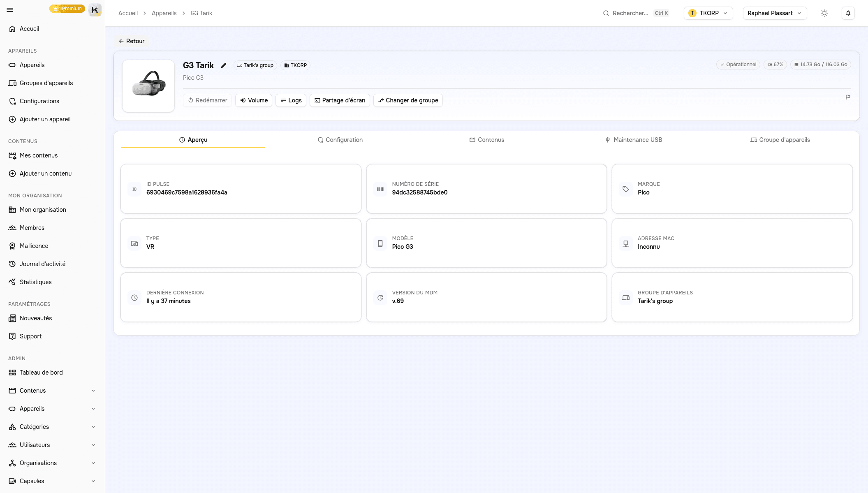Click the flag report icon
Viewport: 868px width, 493px height.
pos(848,97)
